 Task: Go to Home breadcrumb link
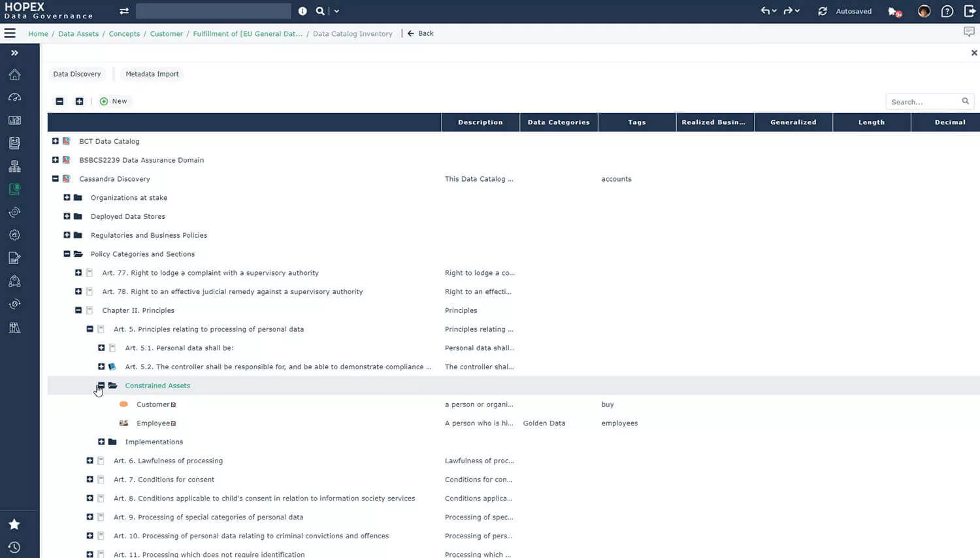[38, 34]
